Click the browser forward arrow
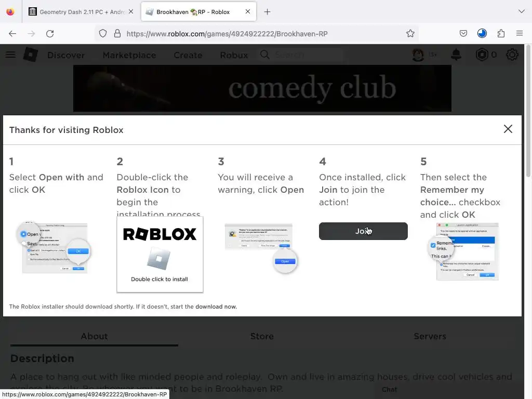The image size is (532, 399). [x=31, y=34]
